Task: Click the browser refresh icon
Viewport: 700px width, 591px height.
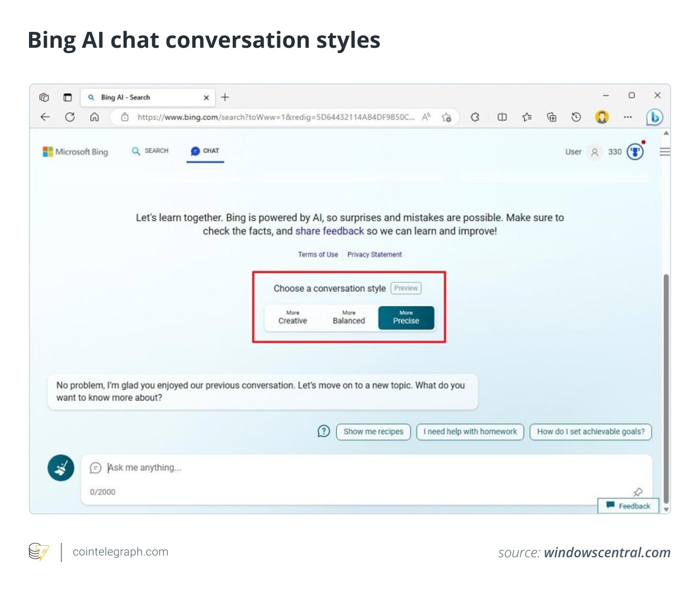Action: (x=70, y=117)
